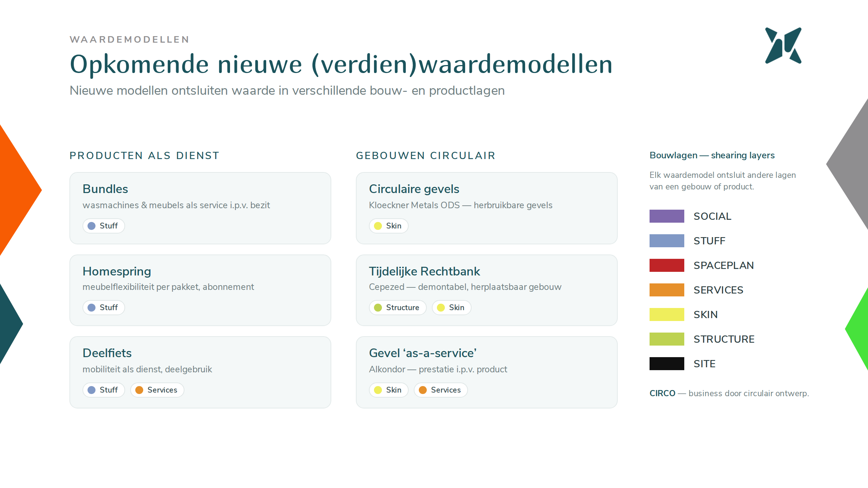Click the main title Opkomende nieuwe (verdien)waardemodellen

tap(341, 64)
